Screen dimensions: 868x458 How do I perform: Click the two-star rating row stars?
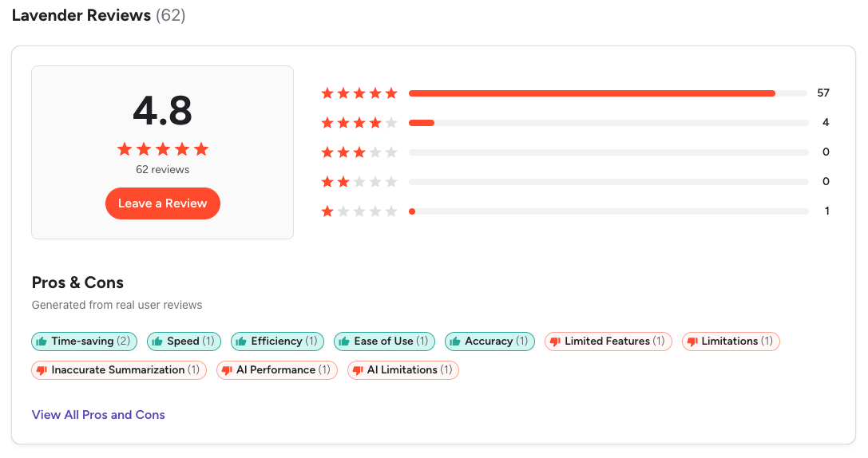pyautogui.click(x=359, y=182)
